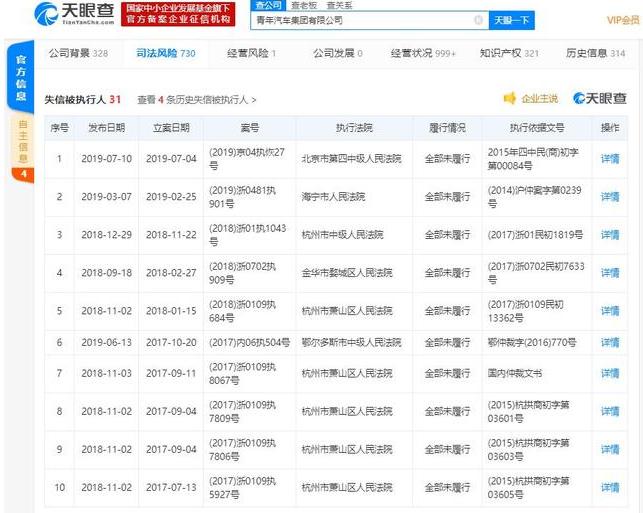
Task: Click the 立案日期 column header
Action: click(171, 128)
